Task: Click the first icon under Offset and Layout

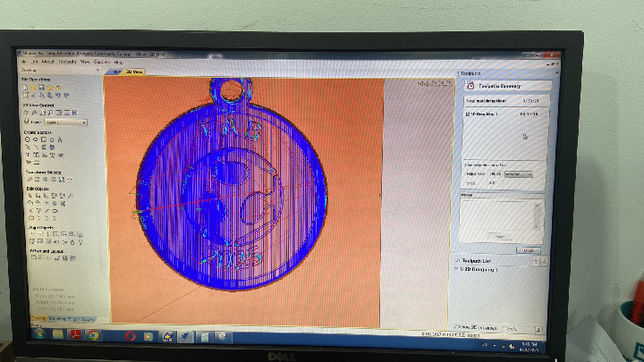Action: click(34, 257)
